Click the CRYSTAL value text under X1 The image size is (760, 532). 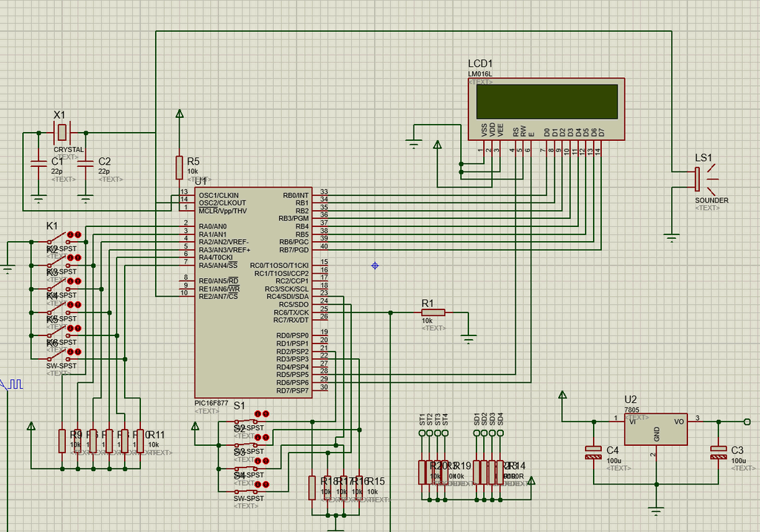coord(68,150)
